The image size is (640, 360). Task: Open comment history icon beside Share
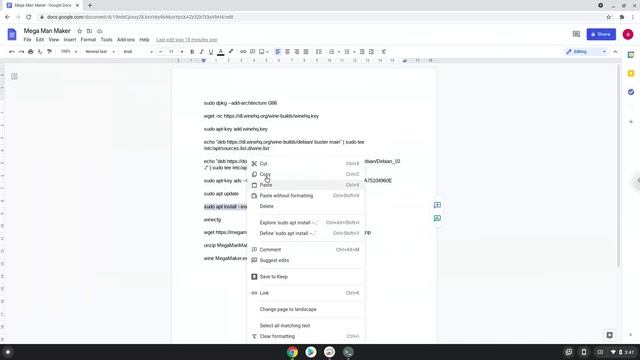pos(576,34)
